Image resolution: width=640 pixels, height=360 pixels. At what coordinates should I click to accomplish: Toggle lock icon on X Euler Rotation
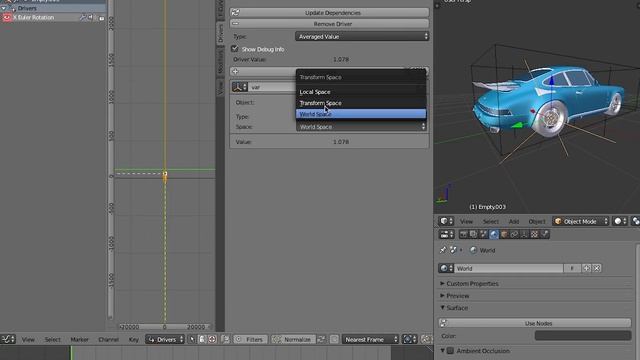coord(101,18)
